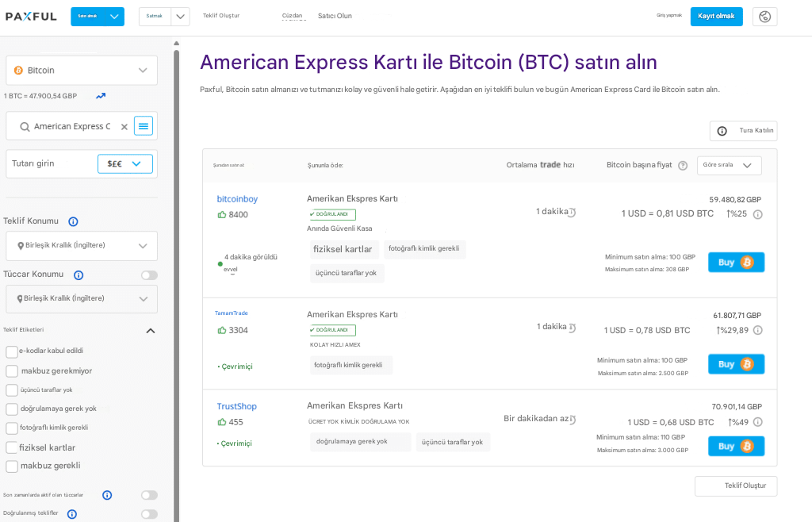Screen dimensions: 812x522
Task: Open Teklif Oluştur in top navigation
Action: 221,16
